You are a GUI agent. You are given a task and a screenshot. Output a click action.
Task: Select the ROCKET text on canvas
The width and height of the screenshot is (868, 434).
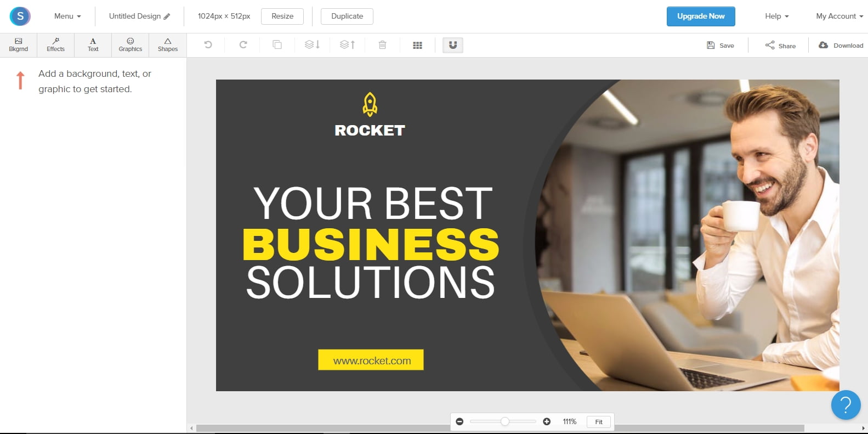pyautogui.click(x=370, y=131)
